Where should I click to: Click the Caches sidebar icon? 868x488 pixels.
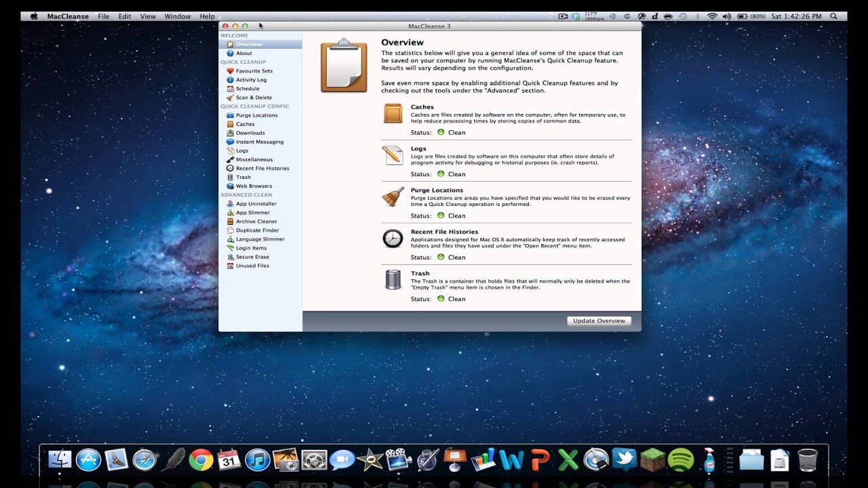(x=230, y=124)
